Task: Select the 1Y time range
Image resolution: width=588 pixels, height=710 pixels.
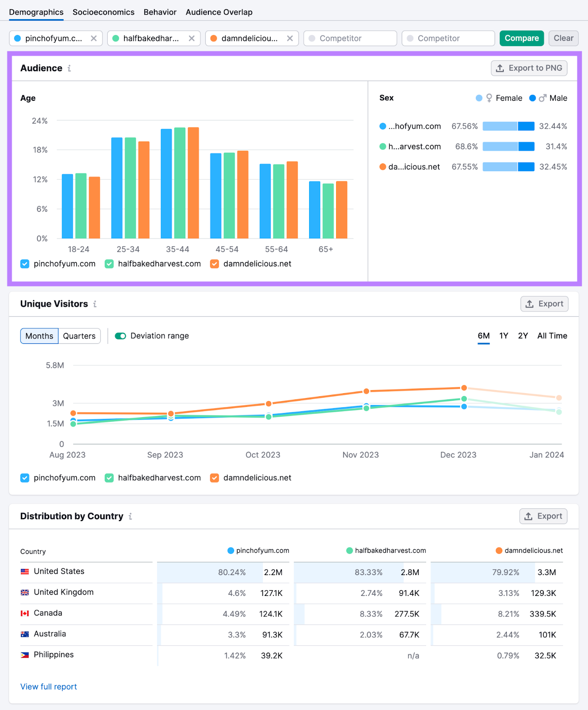Action: coord(504,336)
